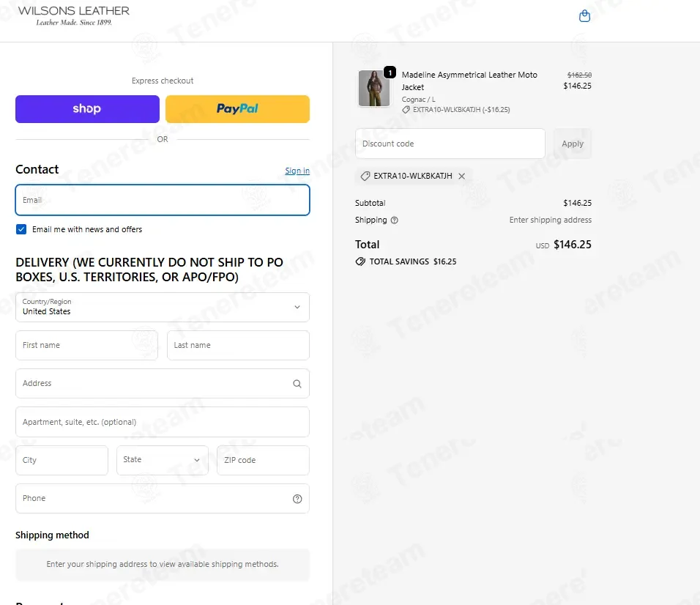Viewport: 700px width, 605px height.
Task: Click the discount tag icon on applied code
Action: pos(365,176)
